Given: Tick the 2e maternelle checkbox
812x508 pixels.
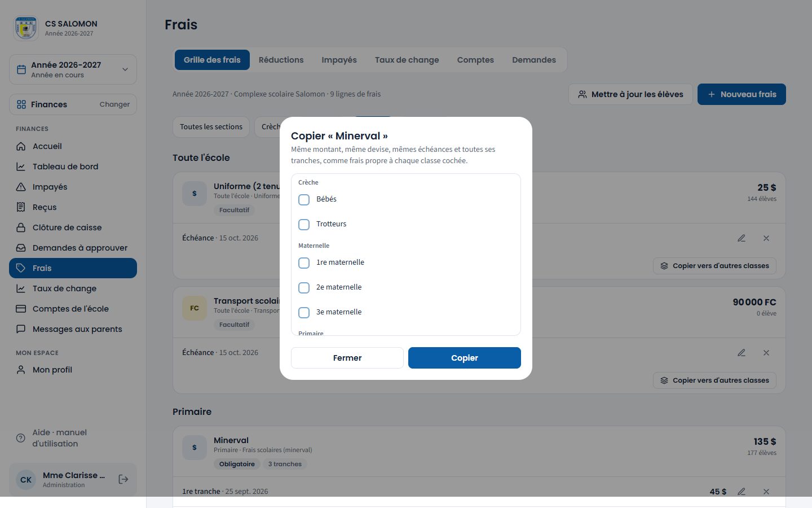Looking at the screenshot, I should (304, 287).
